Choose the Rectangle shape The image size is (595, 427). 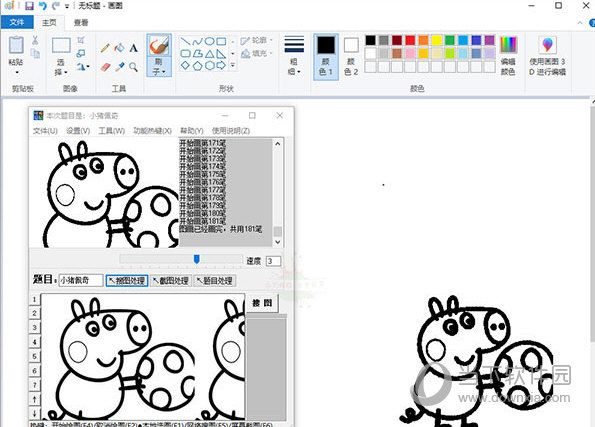222,41
